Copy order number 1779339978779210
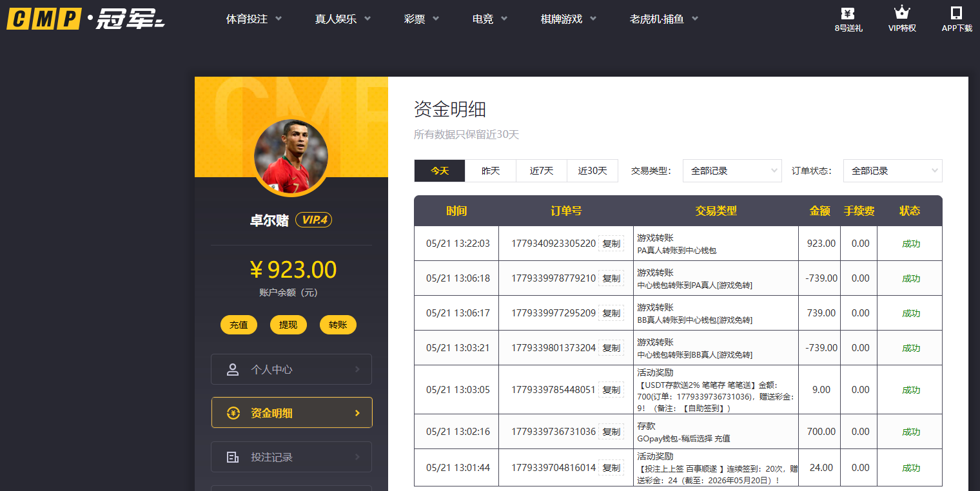 tap(611, 278)
